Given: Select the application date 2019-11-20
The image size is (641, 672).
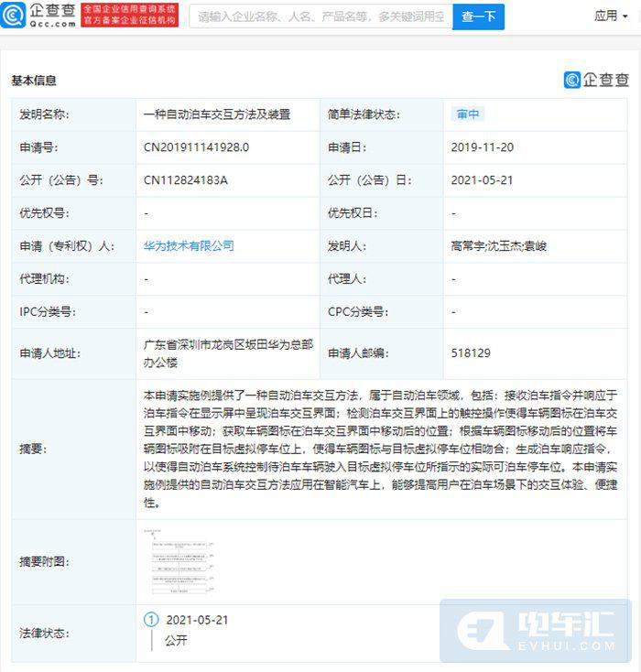Looking at the screenshot, I should point(483,147).
